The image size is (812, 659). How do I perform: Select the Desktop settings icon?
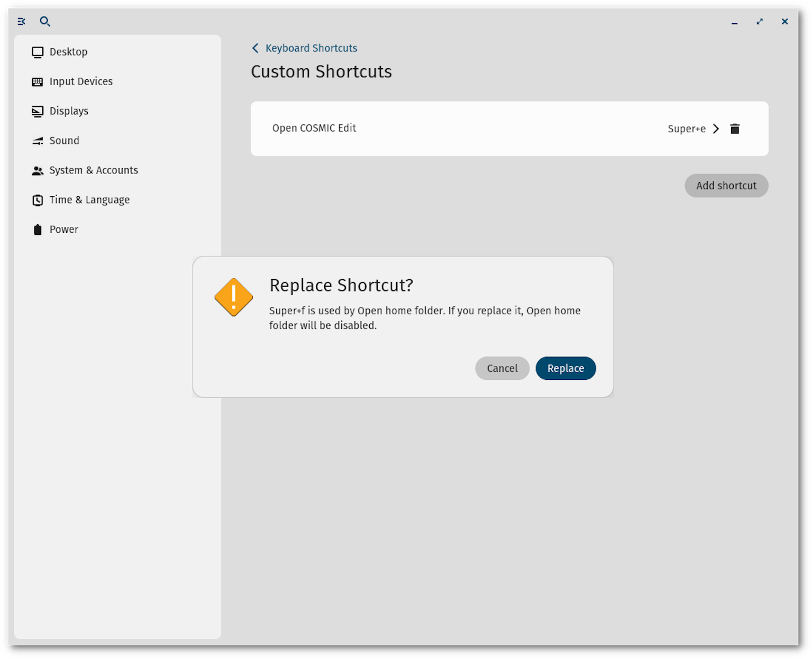point(37,51)
